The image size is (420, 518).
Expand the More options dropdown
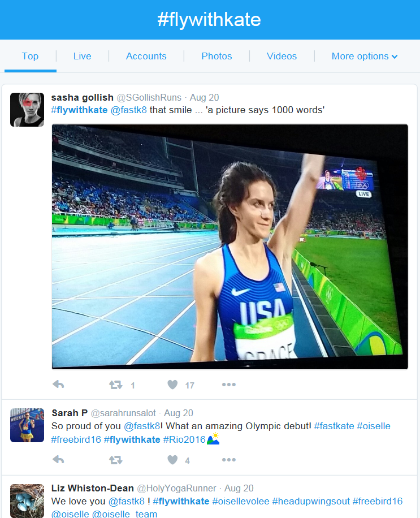pos(365,56)
